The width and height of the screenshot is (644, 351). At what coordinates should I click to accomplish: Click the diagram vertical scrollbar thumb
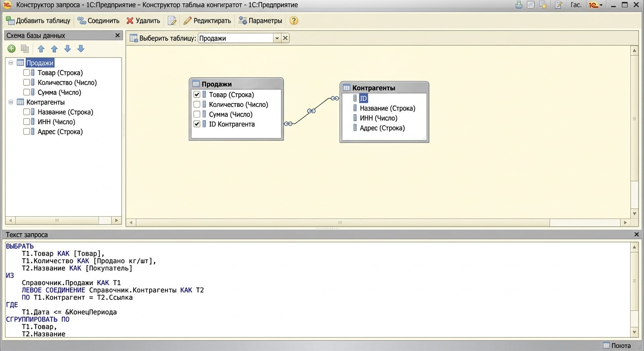click(x=634, y=118)
